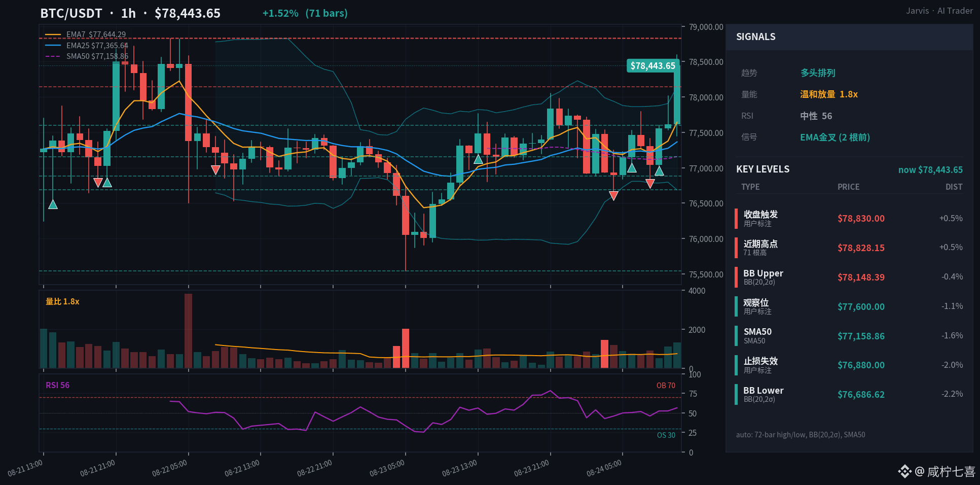
Task: Click the 信号 signal label
Action: click(x=749, y=137)
